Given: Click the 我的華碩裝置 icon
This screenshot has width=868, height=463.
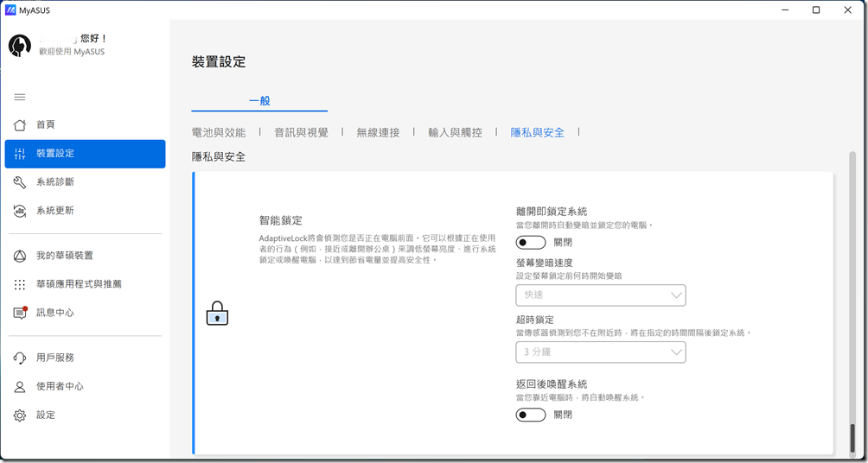Looking at the screenshot, I should (20, 256).
